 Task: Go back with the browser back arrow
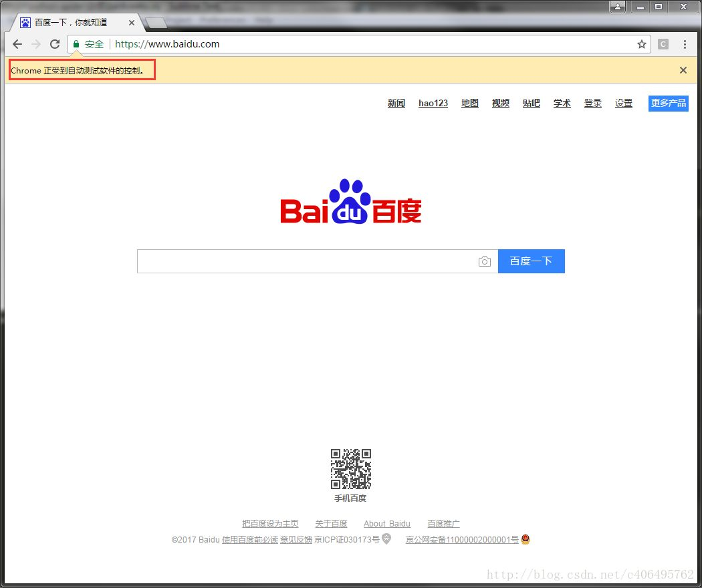[x=17, y=44]
